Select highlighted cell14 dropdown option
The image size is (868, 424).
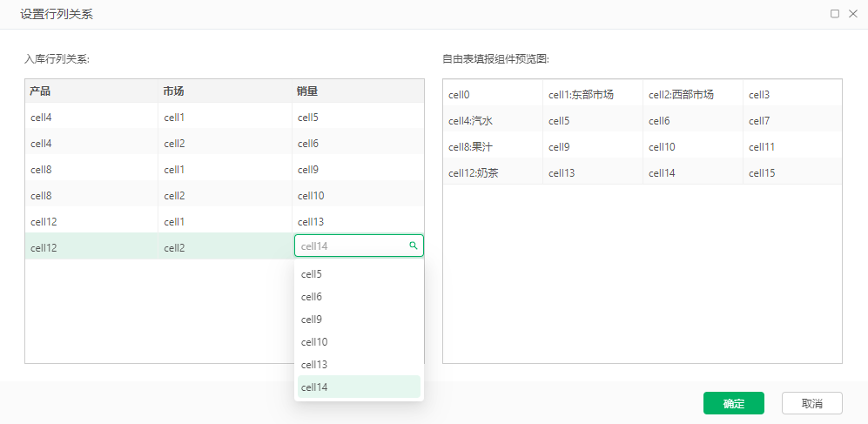360,387
